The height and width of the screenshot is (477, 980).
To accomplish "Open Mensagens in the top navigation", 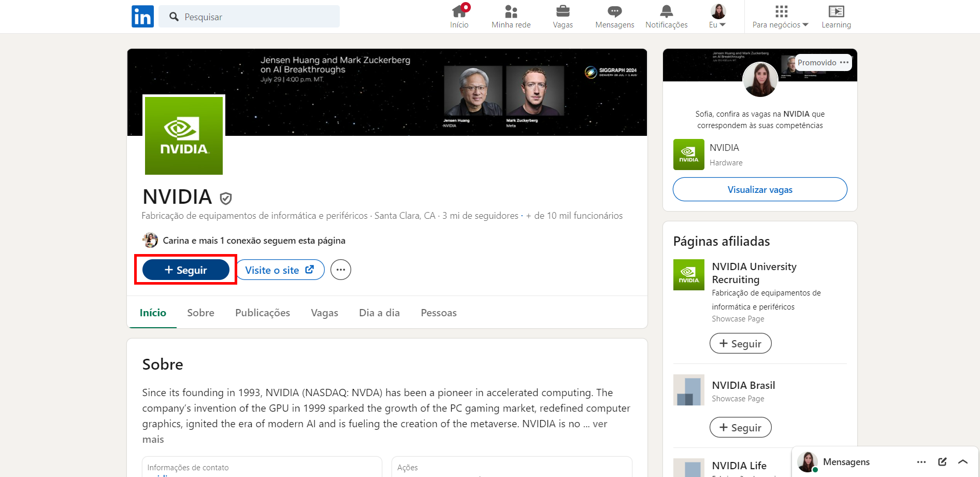I will pyautogui.click(x=614, y=17).
